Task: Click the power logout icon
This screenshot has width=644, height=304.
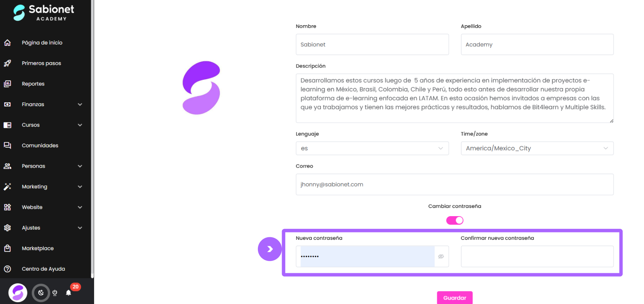Action: tap(55, 293)
